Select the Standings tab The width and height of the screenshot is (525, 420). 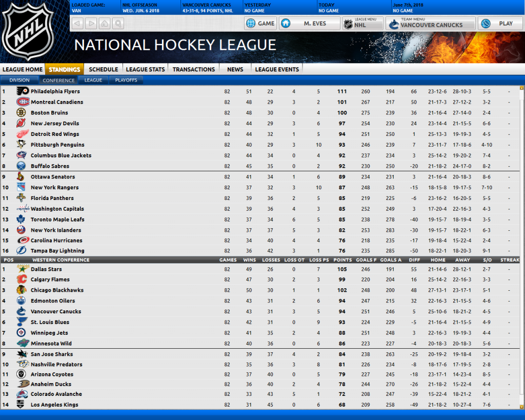click(x=64, y=69)
